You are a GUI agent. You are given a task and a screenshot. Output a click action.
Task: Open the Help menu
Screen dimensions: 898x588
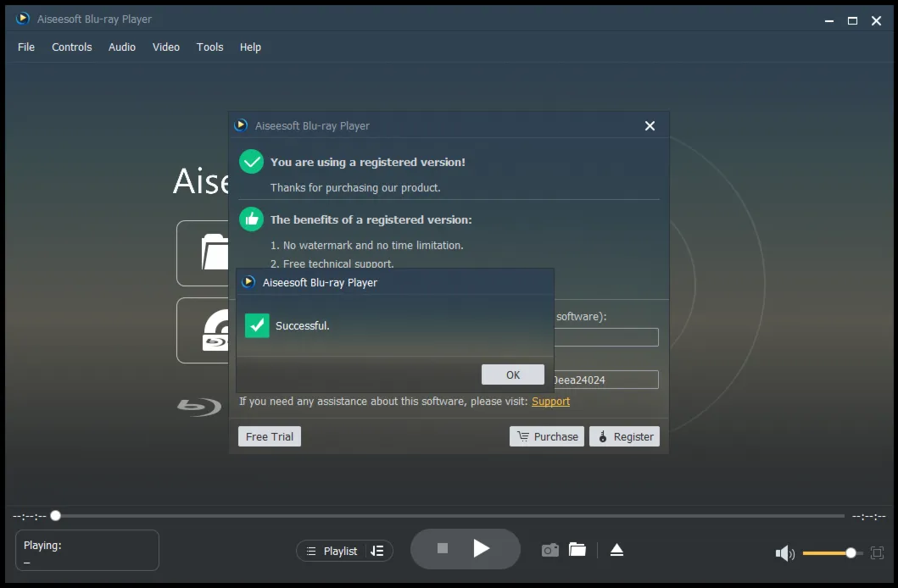[250, 47]
